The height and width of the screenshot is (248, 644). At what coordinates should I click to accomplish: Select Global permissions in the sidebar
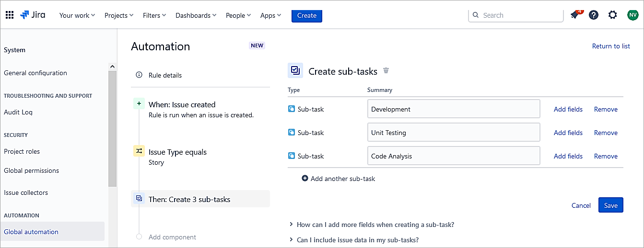[x=31, y=170]
